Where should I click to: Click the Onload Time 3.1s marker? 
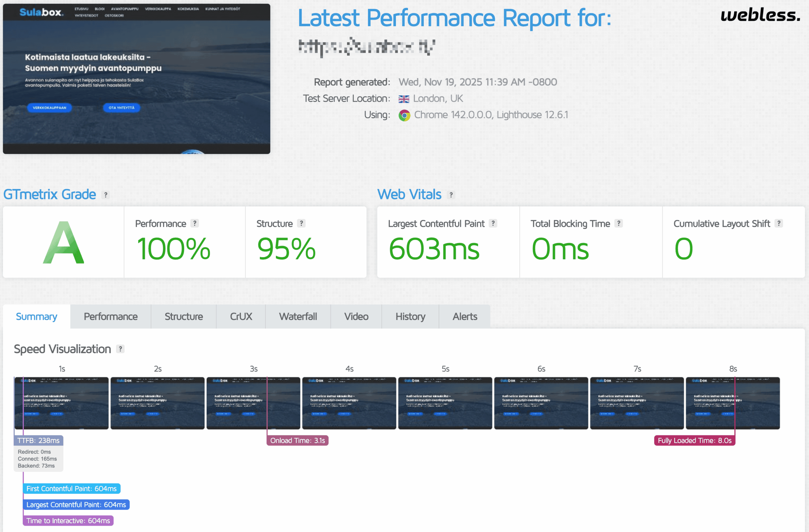(x=297, y=440)
